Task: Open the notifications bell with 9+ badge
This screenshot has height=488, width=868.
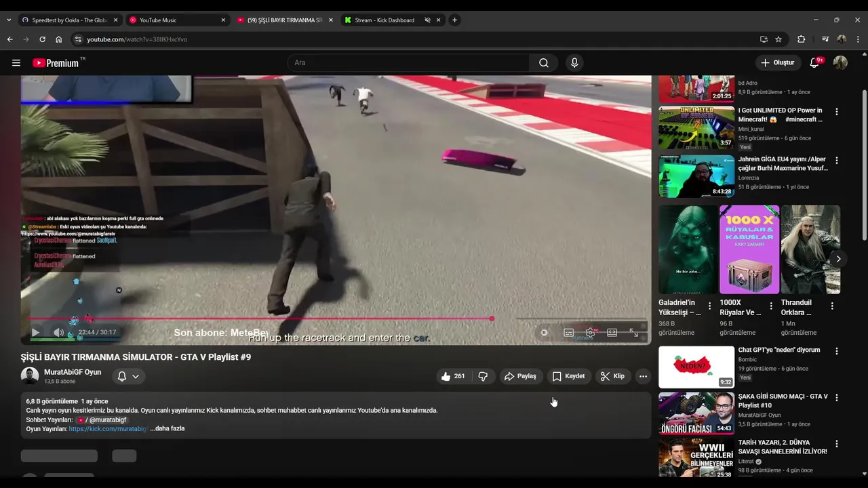Action: point(815,63)
